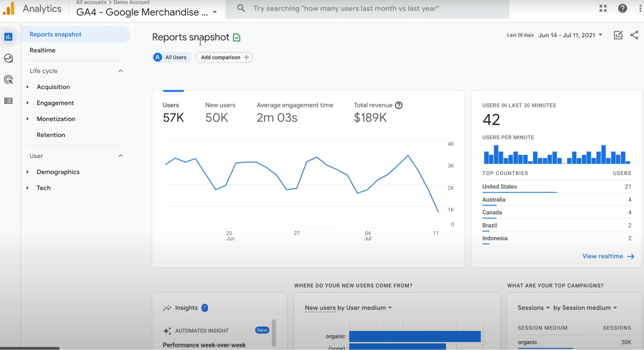Viewport: 644px width, 350px height.
Task: Open the Retention report
Action: tap(51, 135)
